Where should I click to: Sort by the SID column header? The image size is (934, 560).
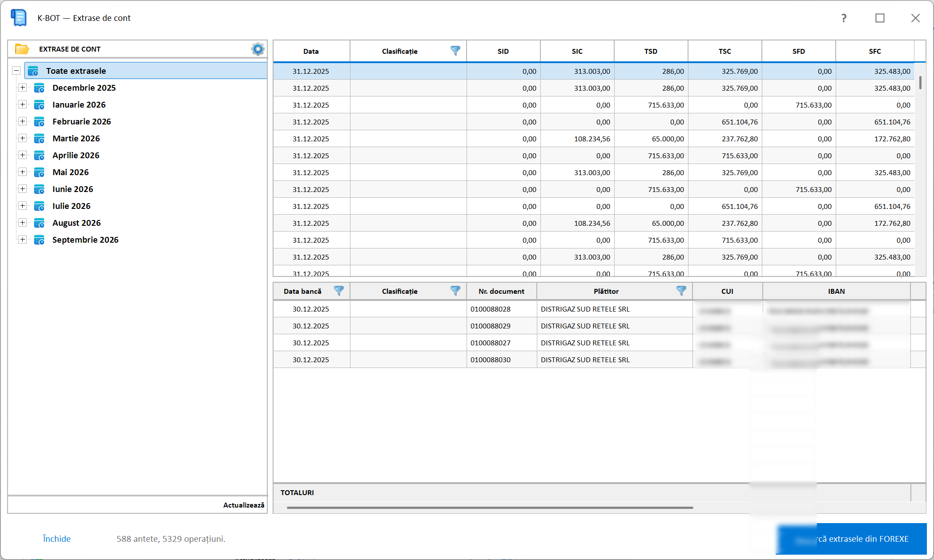pos(503,51)
